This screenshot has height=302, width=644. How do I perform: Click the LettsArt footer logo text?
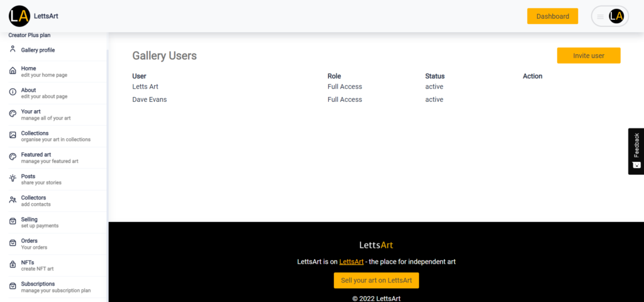tap(376, 245)
